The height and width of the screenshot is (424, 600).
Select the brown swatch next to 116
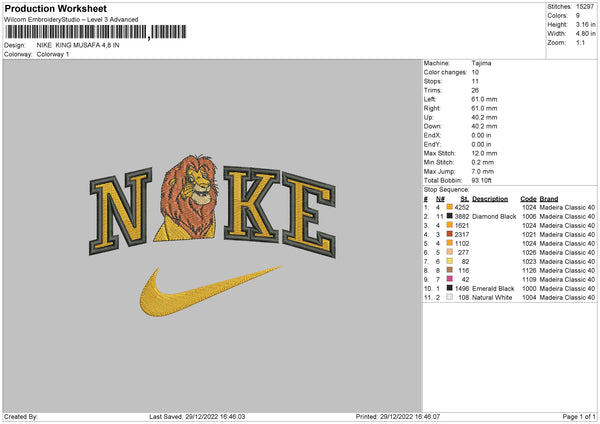point(449,270)
